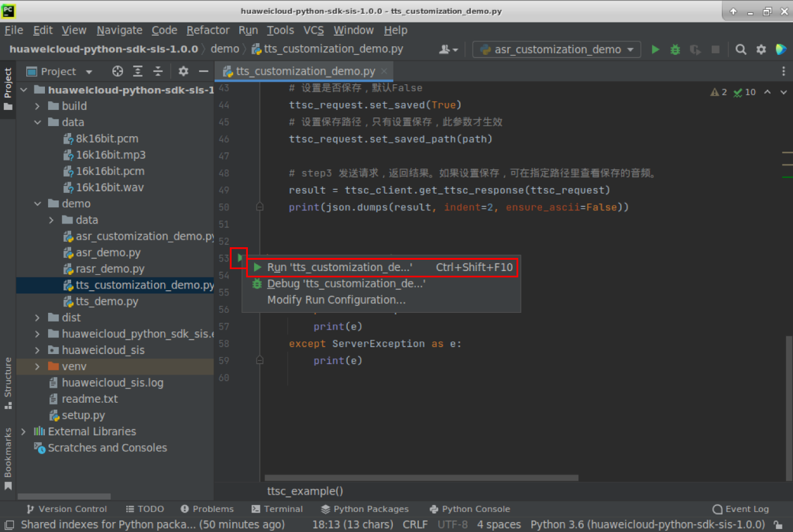The width and height of the screenshot is (793, 532).
Task: Click the 4 spaces indent setting
Action: pyautogui.click(x=498, y=525)
